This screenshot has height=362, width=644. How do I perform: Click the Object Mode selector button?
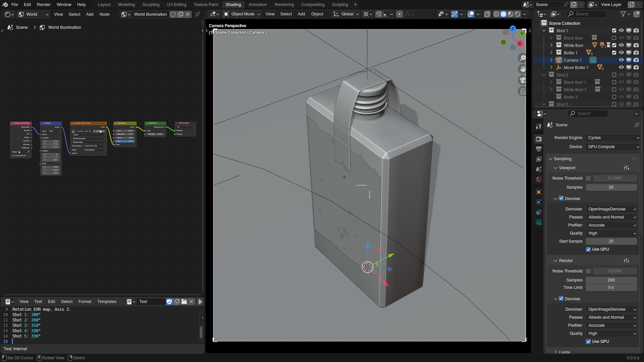click(242, 14)
